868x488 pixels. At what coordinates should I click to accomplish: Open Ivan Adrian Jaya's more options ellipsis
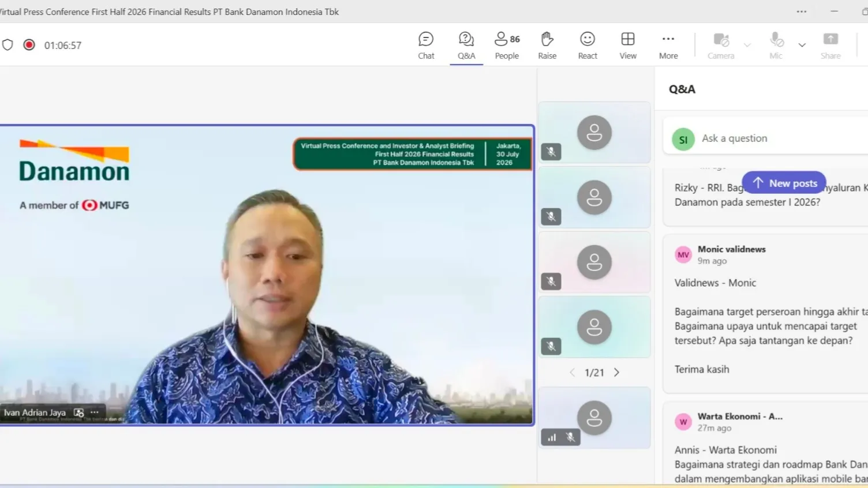pos(95,412)
